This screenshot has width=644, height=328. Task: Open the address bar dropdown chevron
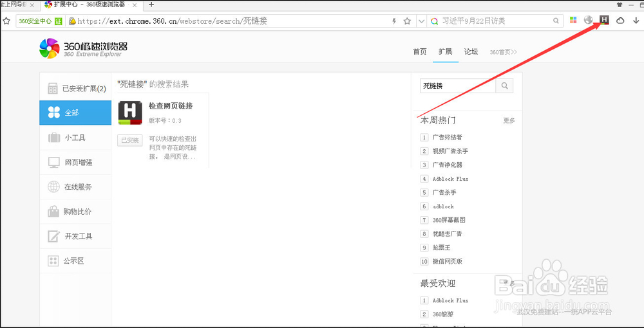421,21
